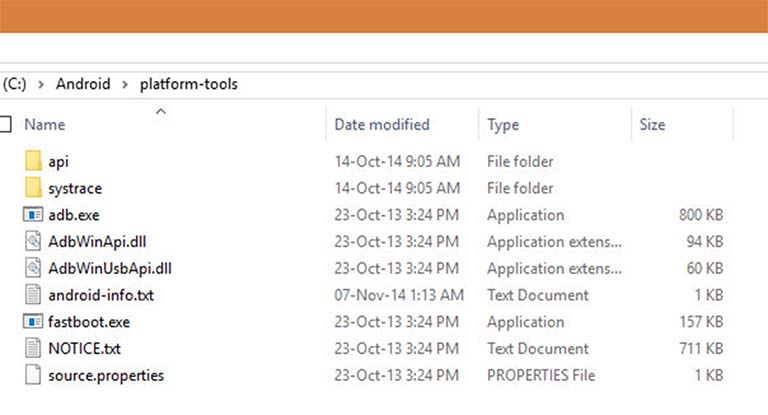Select the source.properties file name
768x415 pixels.
[x=106, y=376]
